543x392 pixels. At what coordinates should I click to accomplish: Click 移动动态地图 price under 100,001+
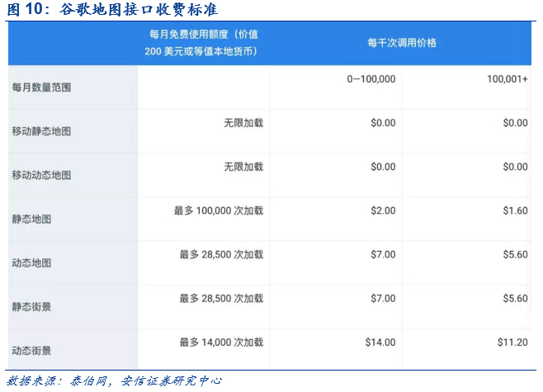coord(515,167)
